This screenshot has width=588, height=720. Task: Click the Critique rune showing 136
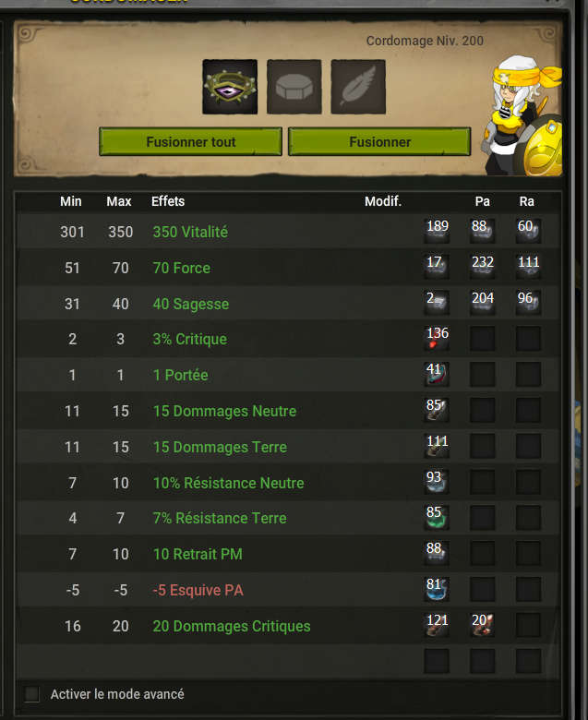(x=437, y=339)
